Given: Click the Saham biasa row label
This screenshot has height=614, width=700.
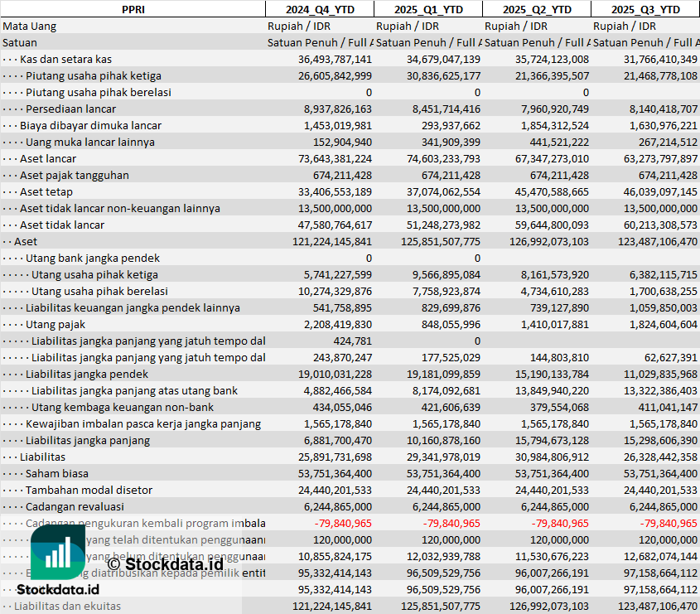Looking at the screenshot, I should (58, 473).
